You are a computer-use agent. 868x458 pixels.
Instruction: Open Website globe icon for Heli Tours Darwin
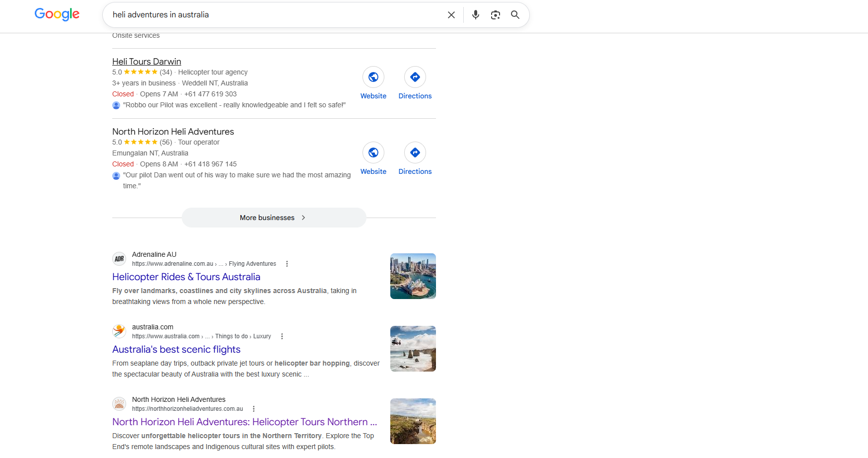(373, 77)
